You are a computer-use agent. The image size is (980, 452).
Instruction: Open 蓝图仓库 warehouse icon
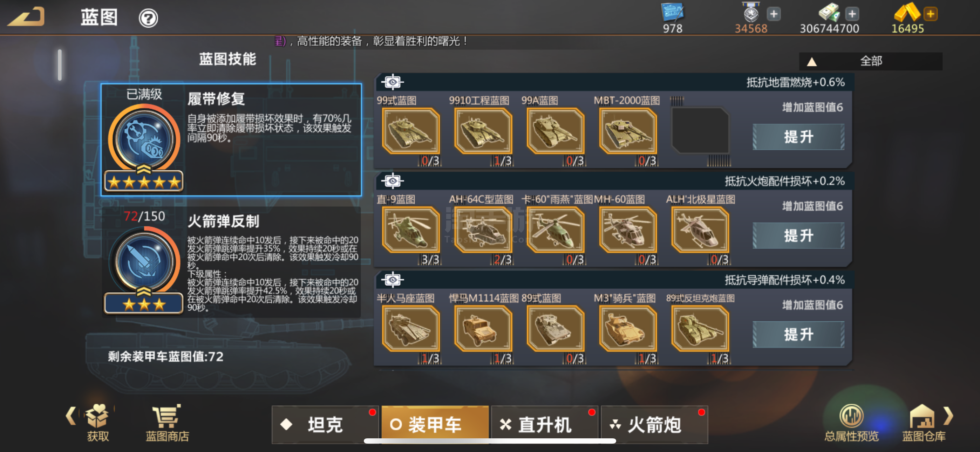click(x=923, y=423)
